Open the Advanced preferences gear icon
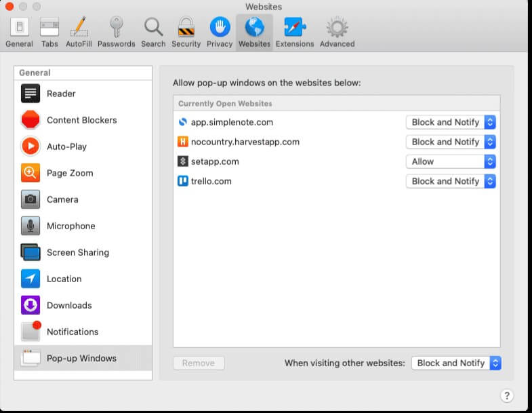Image resolution: width=532 pixels, height=413 pixels. pyautogui.click(x=337, y=32)
